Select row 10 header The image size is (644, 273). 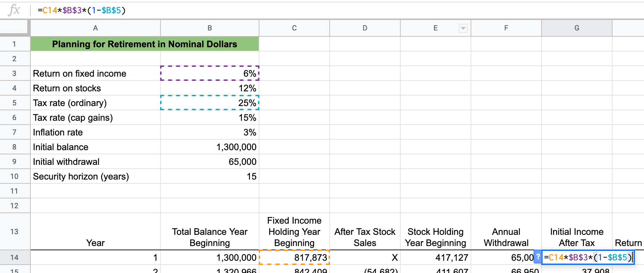(14, 176)
